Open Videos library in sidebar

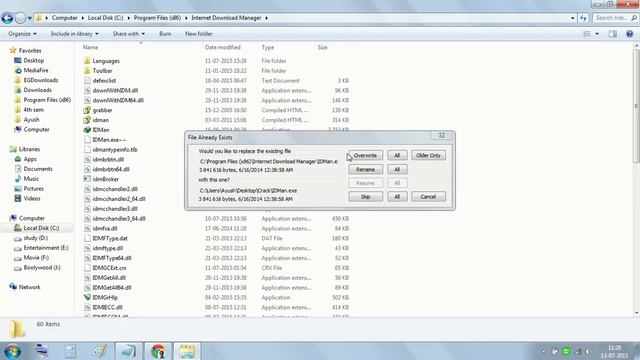coord(32,198)
